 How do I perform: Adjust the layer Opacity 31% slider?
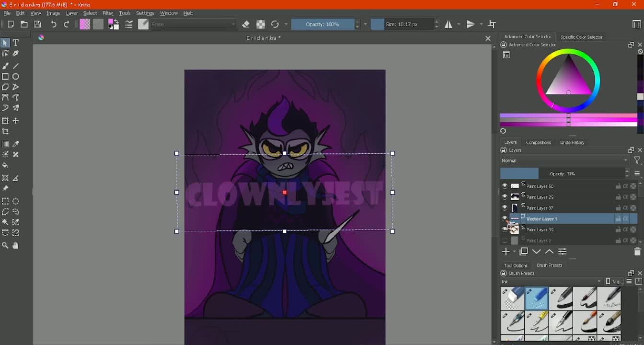pos(562,173)
